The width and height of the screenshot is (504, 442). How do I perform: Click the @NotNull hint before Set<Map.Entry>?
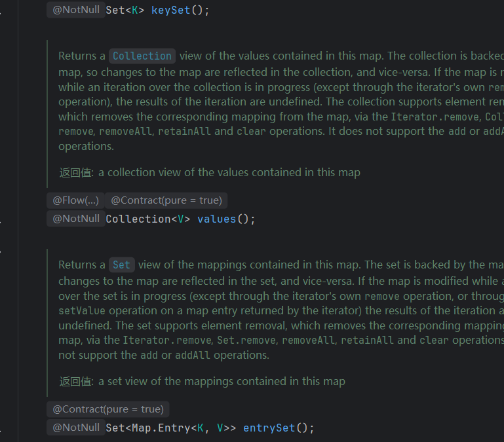coord(76,428)
